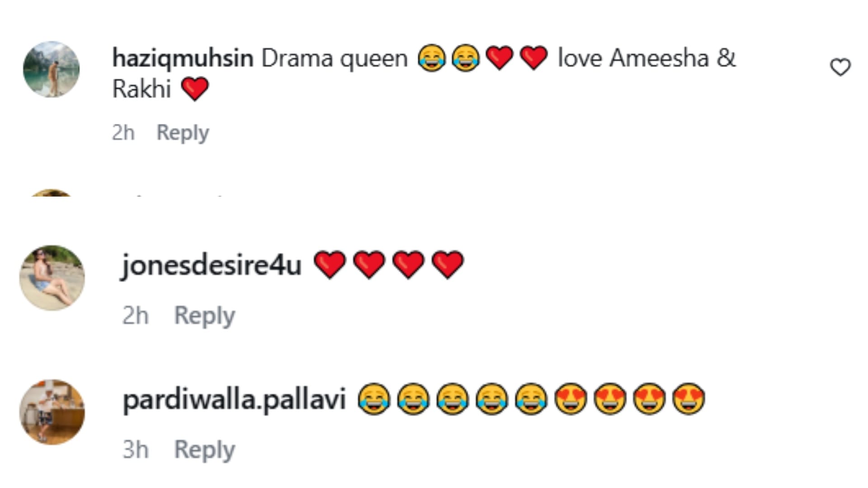Like haziqmuhsin's comment with the heart icon
Image resolution: width=868 pixels, height=488 pixels.
[840, 67]
